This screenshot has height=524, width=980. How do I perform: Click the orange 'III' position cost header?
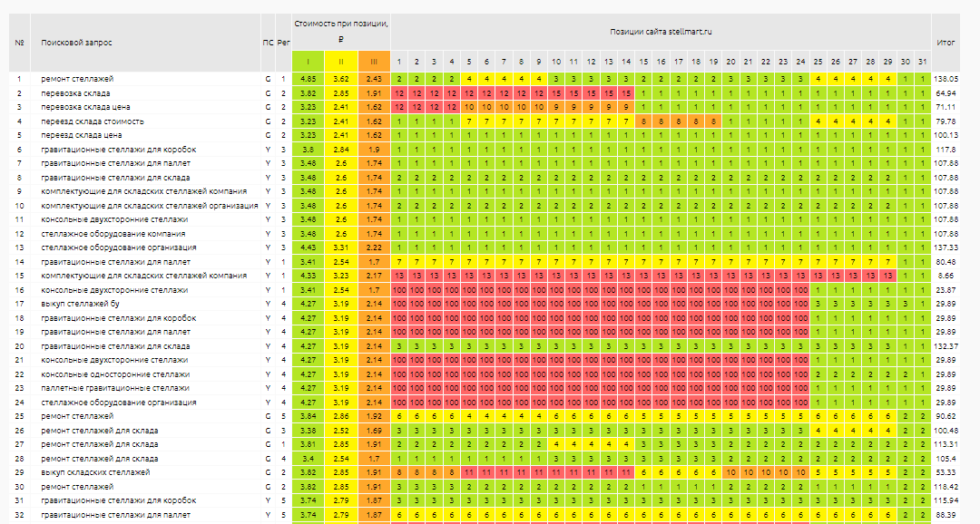(375, 62)
